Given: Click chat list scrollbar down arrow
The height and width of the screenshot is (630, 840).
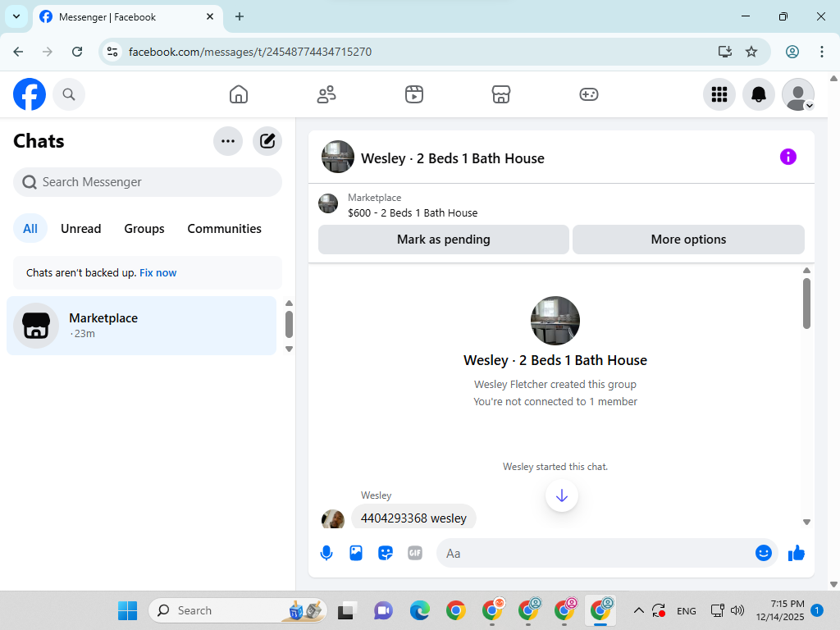Looking at the screenshot, I should pyautogui.click(x=290, y=349).
